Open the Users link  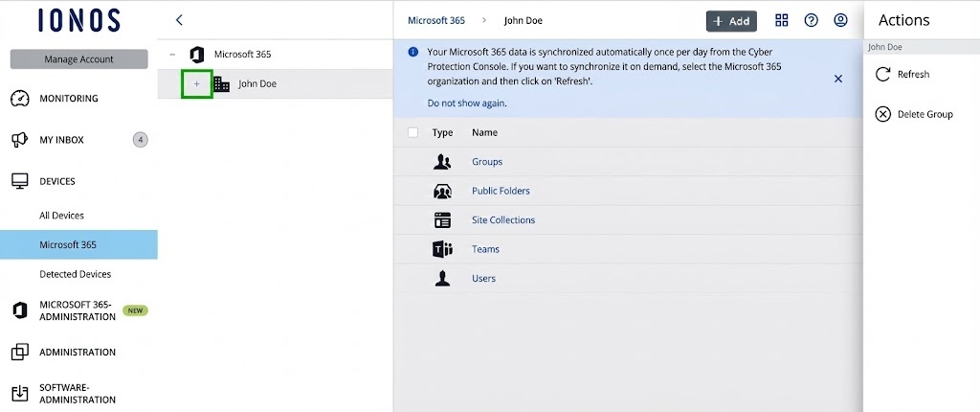(483, 279)
